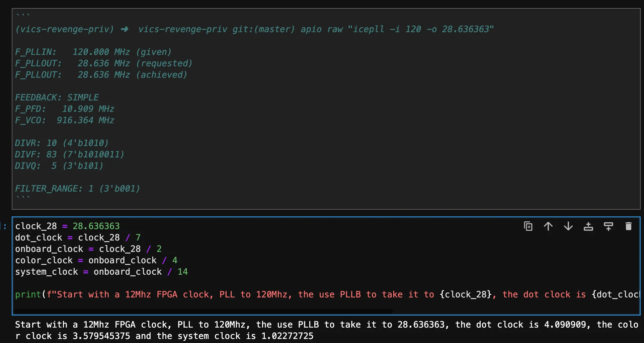The height and width of the screenshot is (343, 644).
Task: Click the color_clock assignment line
Action: [x=96, y=261]
